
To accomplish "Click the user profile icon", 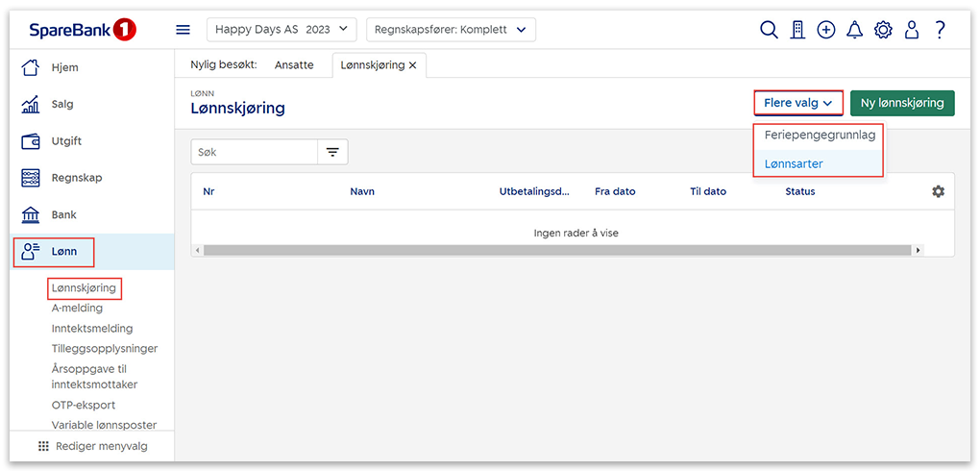I will click(912, 30).
